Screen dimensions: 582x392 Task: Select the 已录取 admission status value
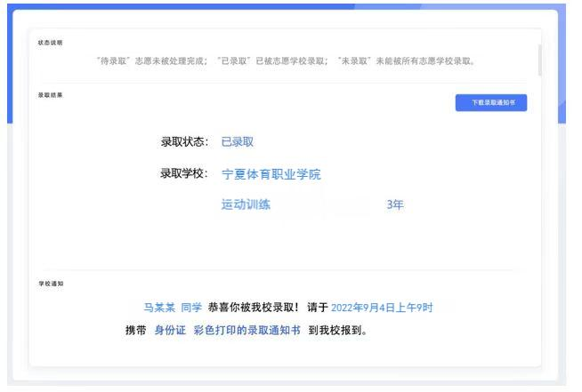(238, 141)
